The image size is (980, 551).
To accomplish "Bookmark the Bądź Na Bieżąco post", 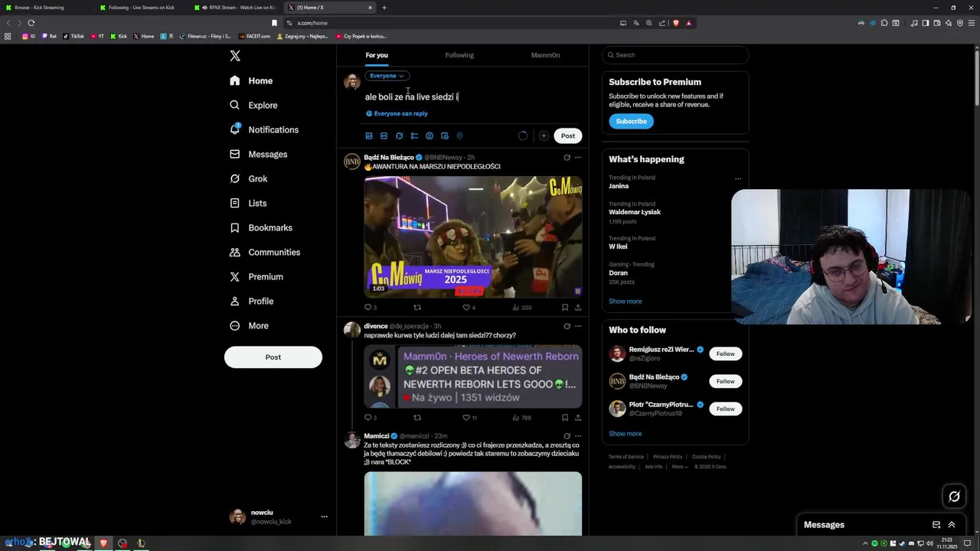I will click(x=565, y=308).
